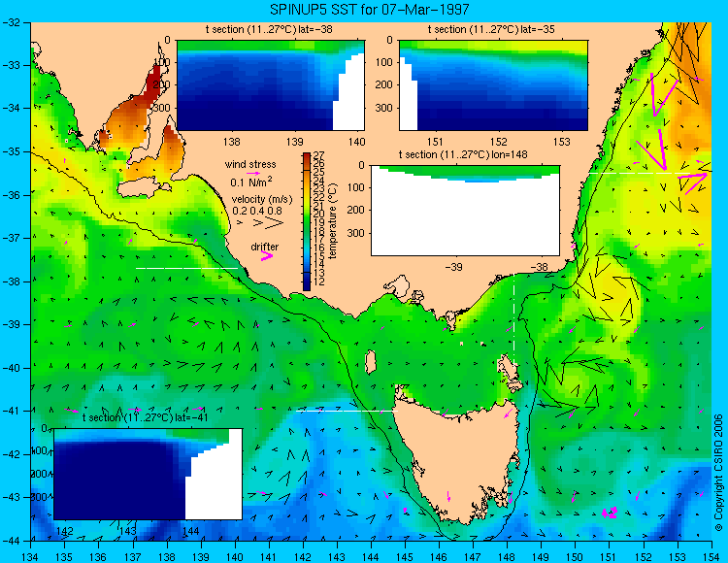Click '151' under the lat=-35 section inset
The image size is (728, 563).
(x=435, y=142)
